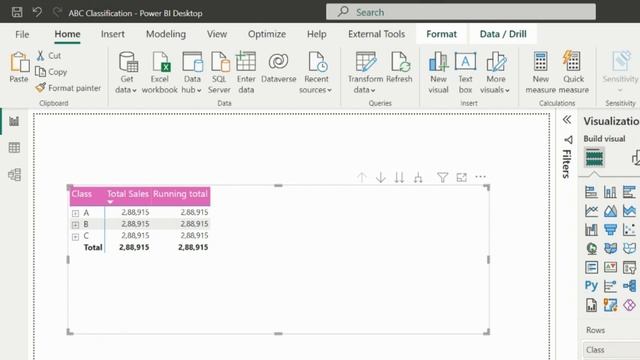Turn on drill down mode arrow

click(x=380, y=178)
